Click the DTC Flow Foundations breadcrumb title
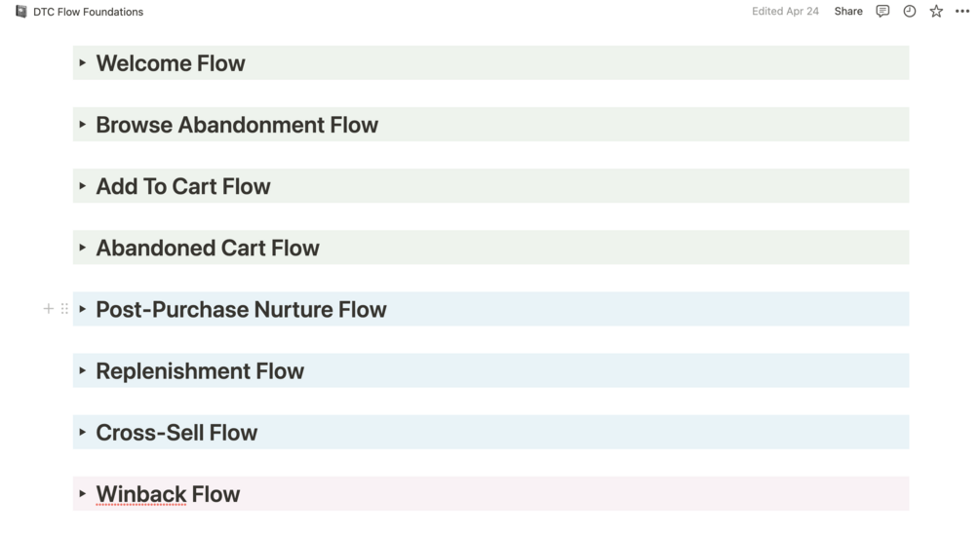 click(x=88, y=12)
